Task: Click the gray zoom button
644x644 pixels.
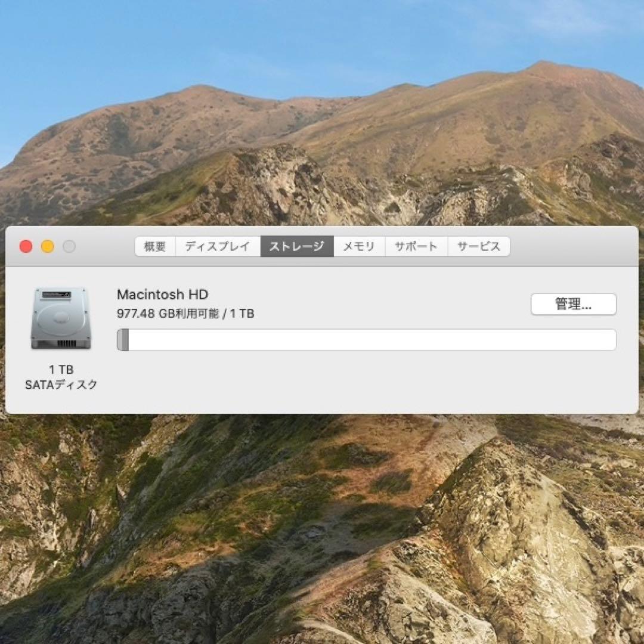Action: coord(69,246)
